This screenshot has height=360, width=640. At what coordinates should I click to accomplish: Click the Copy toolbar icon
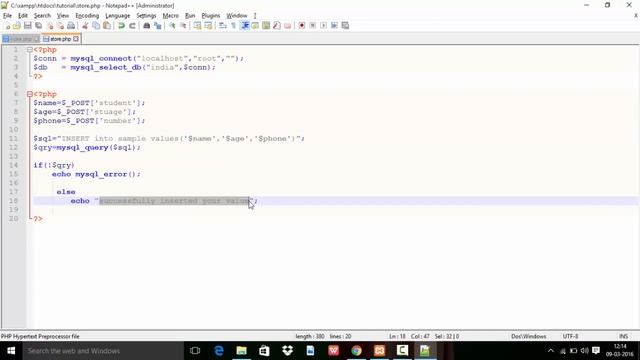(x=96, y=26)
